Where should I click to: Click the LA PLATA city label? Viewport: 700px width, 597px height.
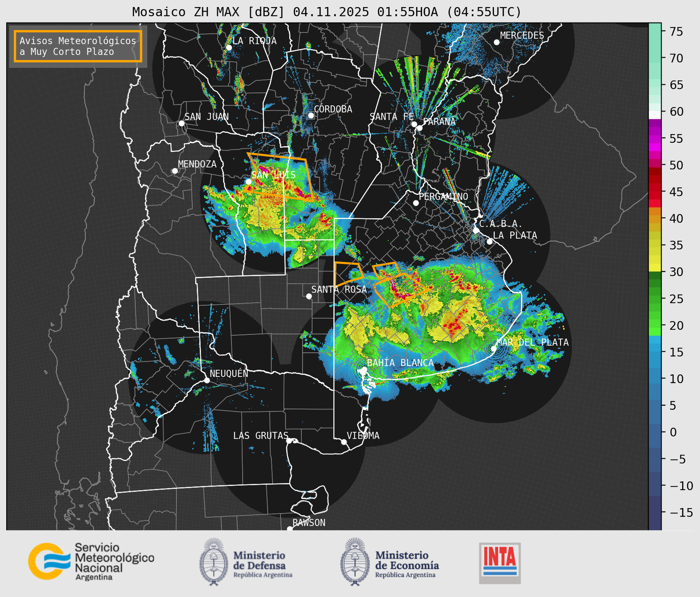pyautogui.click(x=515, y=235)
